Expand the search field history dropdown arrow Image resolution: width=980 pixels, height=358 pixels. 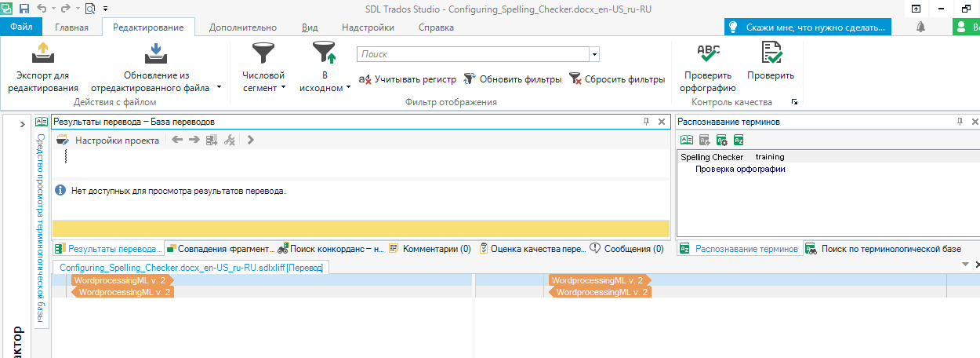595,55
